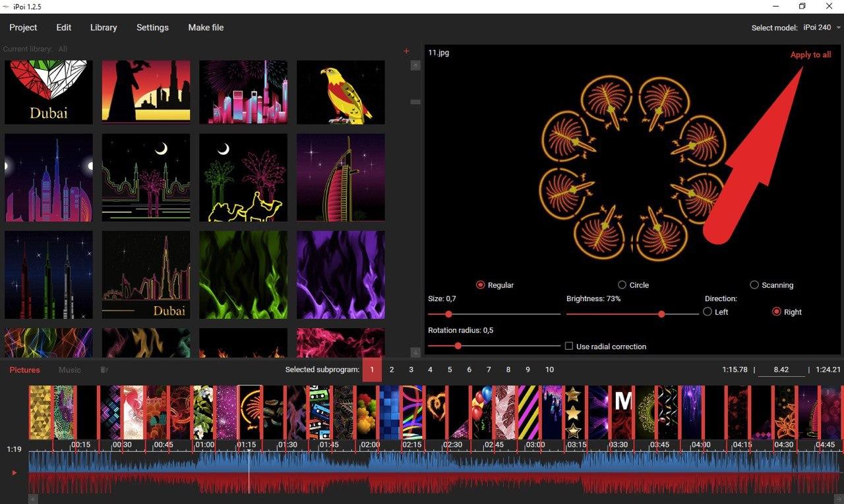Set direction to Right
The width and height of the screenshot is (844, 504).
776,312
